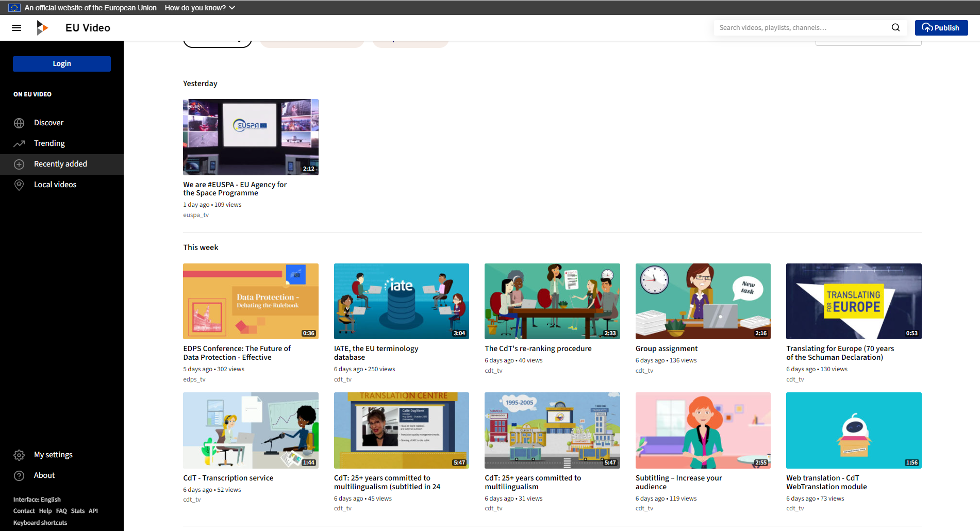Select Local videos in the sidebar menu
This screenshot has height=531, width=980.
(55, 185)
